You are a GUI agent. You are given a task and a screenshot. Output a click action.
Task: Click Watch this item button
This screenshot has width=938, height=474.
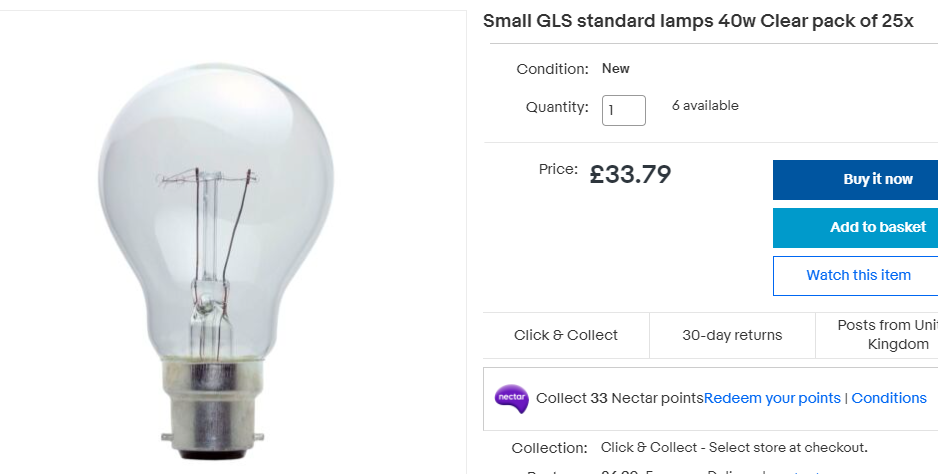[x=856, y=275]
